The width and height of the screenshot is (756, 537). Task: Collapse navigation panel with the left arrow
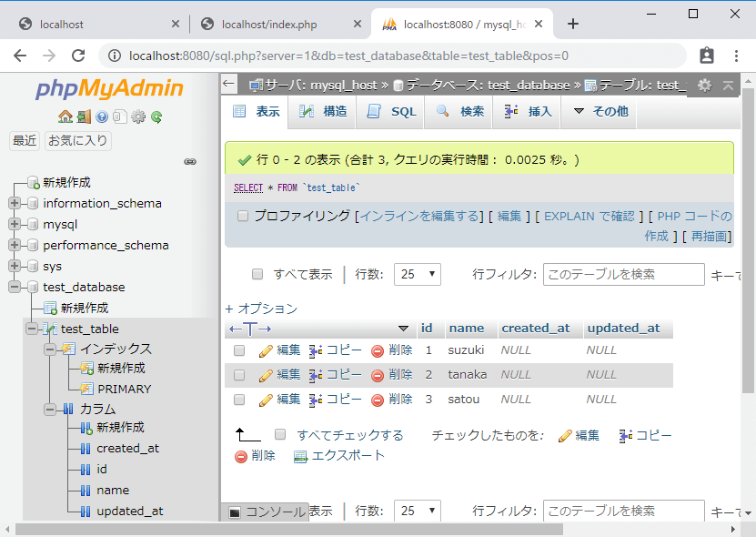coord(228,84)
